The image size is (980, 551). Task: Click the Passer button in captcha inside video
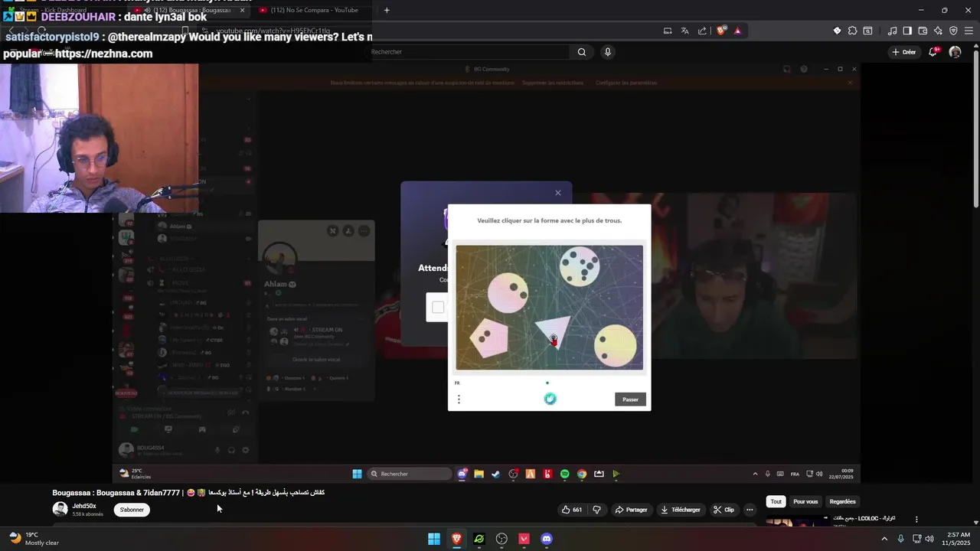click(630, 399)
